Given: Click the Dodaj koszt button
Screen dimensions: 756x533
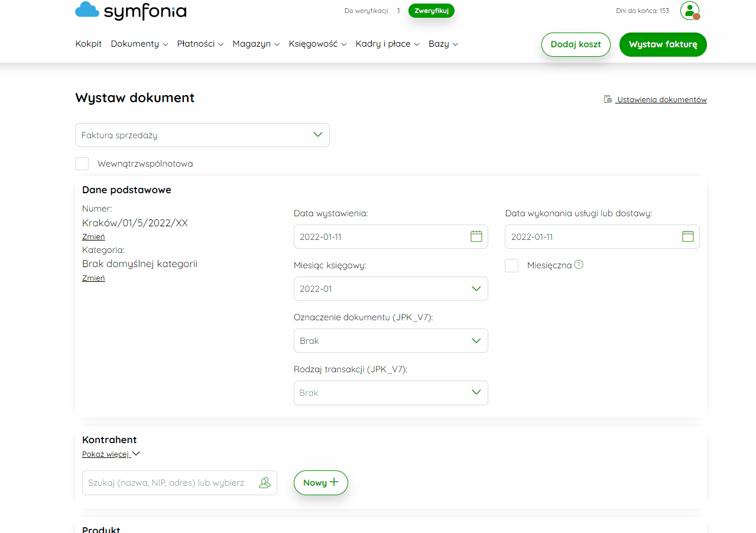Looking at the screenshot, I should point(576,44).
